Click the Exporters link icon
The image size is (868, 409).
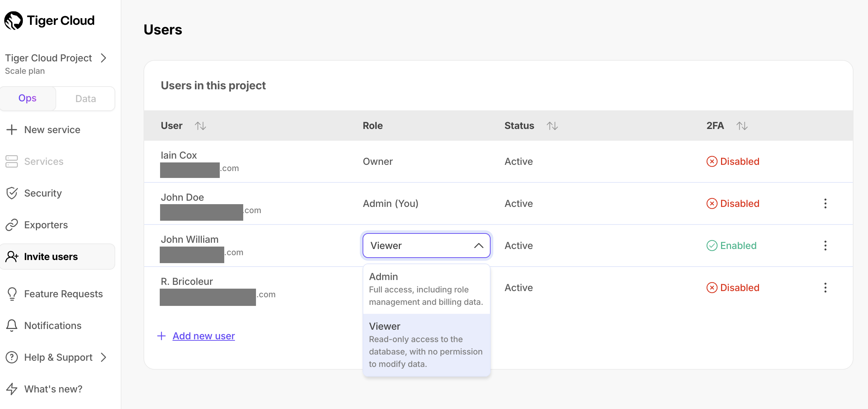(x=12, y=225)
